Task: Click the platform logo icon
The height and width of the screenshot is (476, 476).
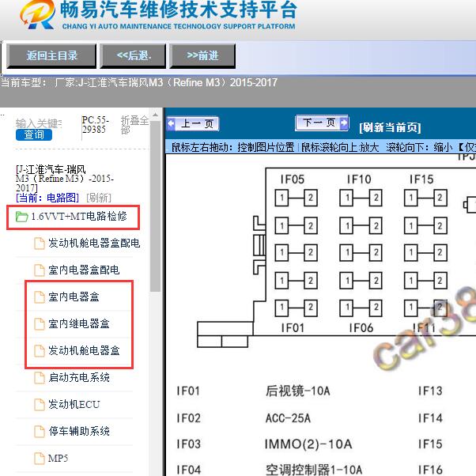Action: point(37,14)
